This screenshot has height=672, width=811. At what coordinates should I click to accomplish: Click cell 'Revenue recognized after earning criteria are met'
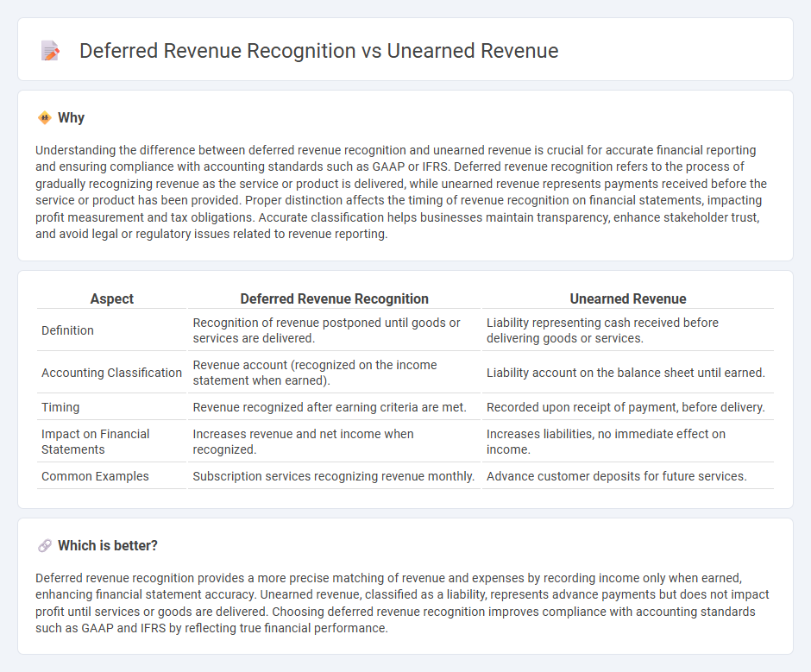pyautogui.click(x=334, y=408)
